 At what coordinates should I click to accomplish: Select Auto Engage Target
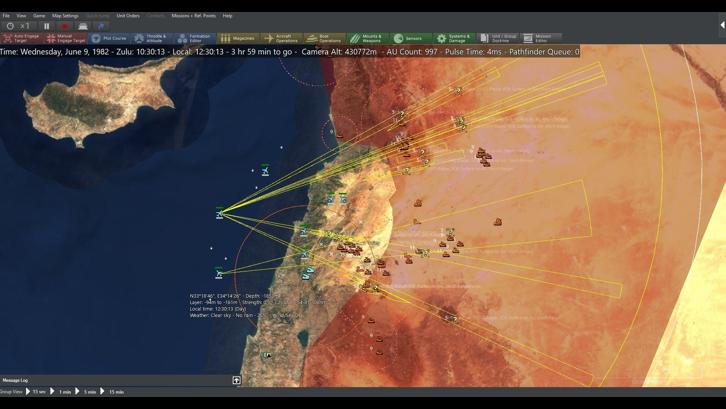22,38
